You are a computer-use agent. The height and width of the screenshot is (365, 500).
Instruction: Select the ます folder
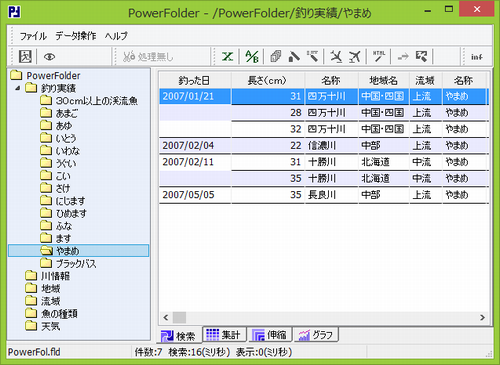[x=56, y=238]
